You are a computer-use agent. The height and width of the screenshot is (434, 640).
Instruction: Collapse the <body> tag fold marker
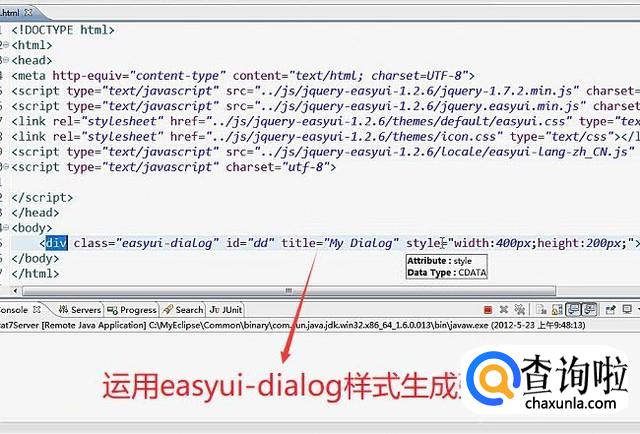click(x=6, y=227)
